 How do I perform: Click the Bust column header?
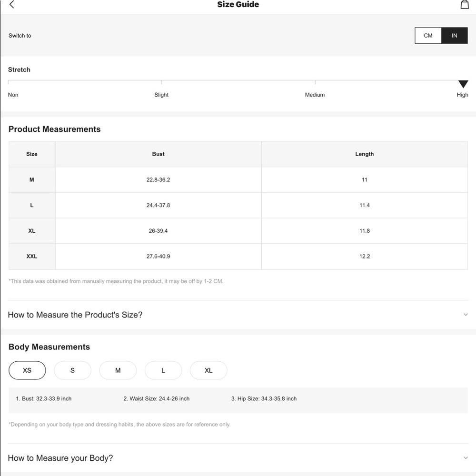pyautogui.click(x=158, y=154)
